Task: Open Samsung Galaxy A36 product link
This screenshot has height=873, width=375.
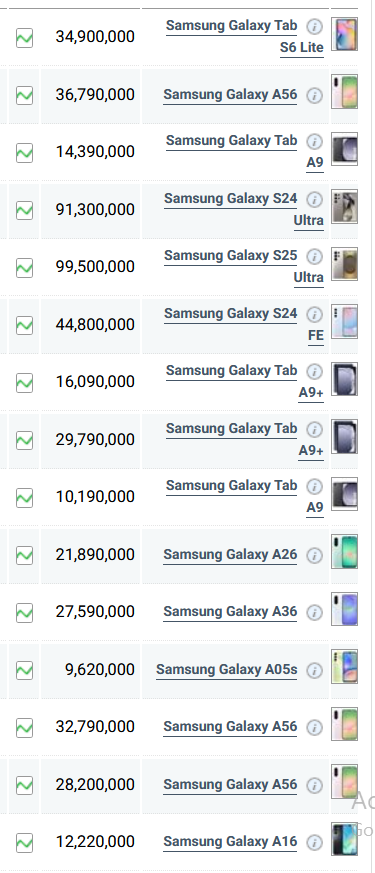Action: [230, 612]
